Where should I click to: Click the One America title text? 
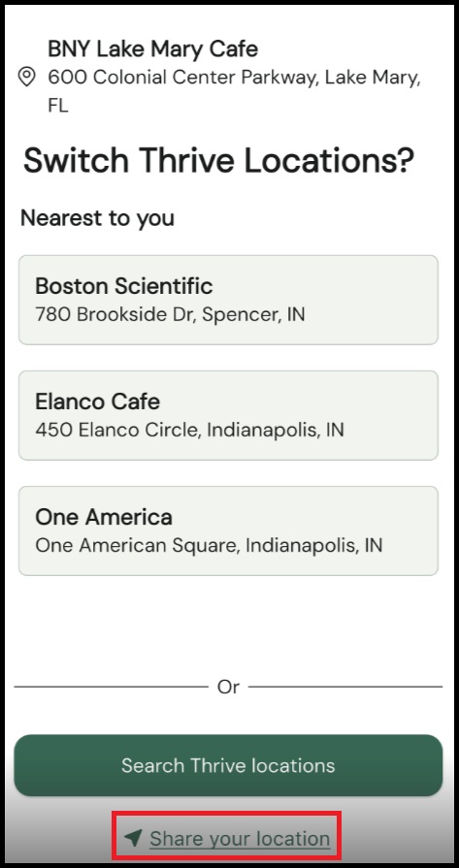(104, 517)
